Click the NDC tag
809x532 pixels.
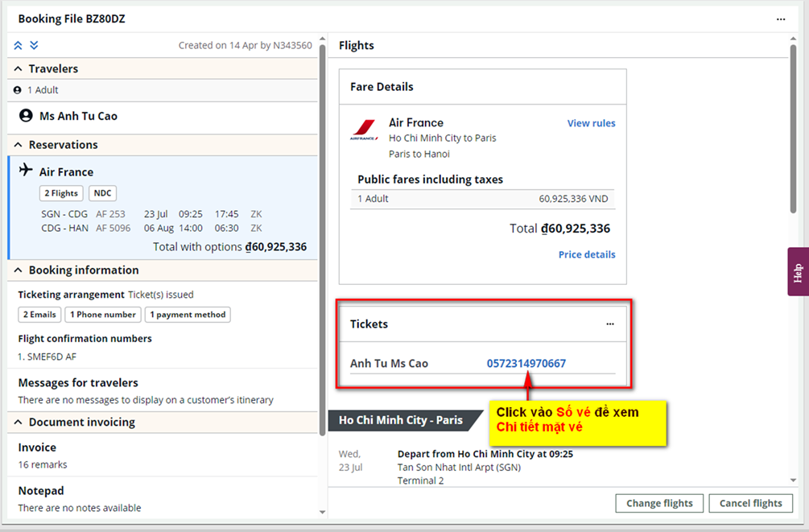coord(102,193)
